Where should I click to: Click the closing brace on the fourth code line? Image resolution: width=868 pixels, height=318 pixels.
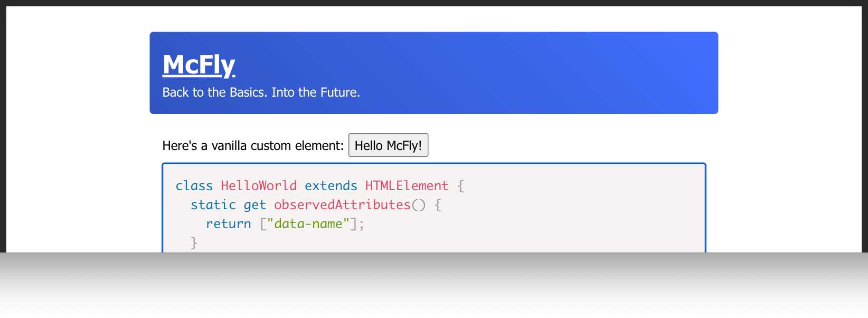click(x=194, y=243)
